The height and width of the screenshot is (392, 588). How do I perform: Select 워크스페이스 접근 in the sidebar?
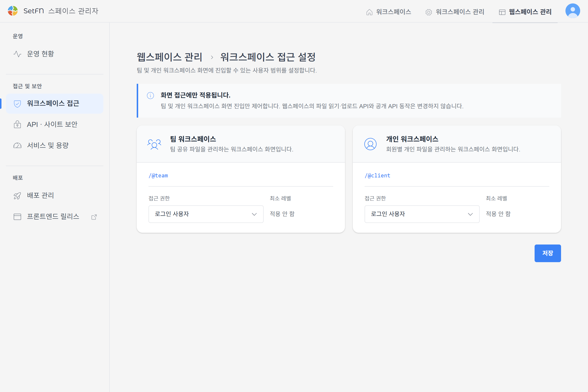coord(54,103)
